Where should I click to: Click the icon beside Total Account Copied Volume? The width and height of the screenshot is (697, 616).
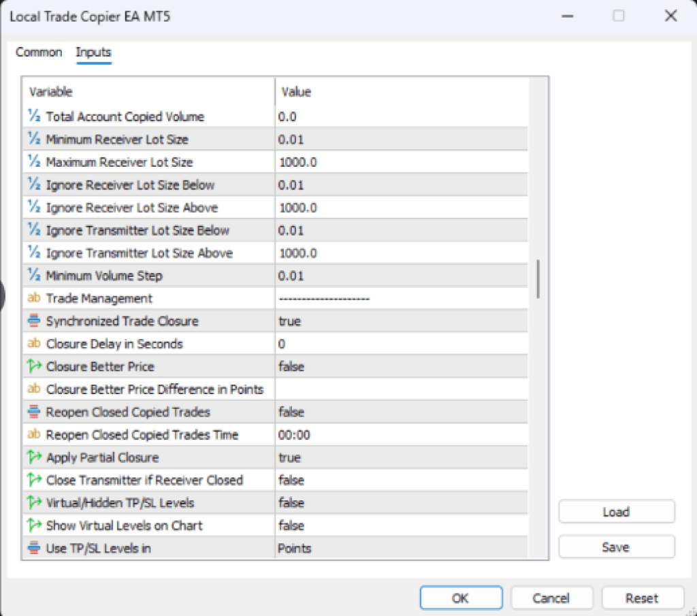(x=34, y=116)
